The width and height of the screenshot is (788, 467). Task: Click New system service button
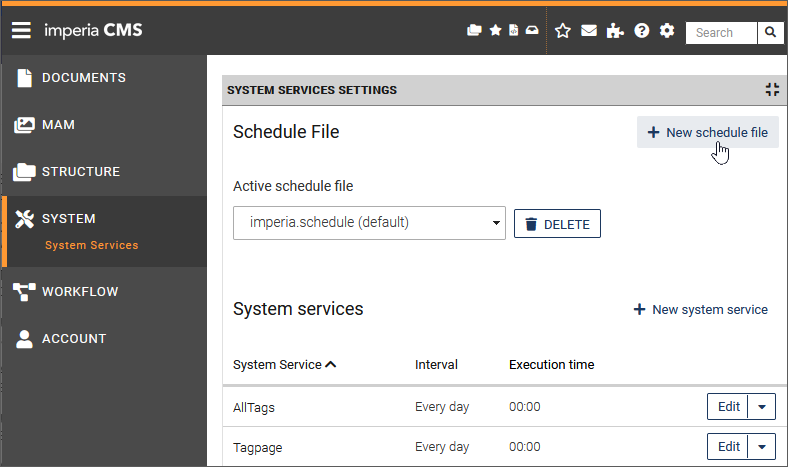point(701,310)
